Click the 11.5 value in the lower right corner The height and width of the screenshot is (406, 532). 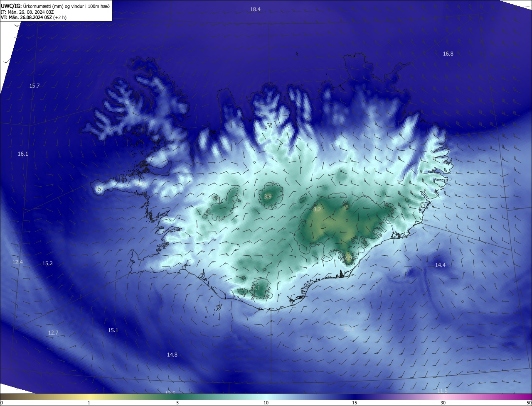(442, 391)
